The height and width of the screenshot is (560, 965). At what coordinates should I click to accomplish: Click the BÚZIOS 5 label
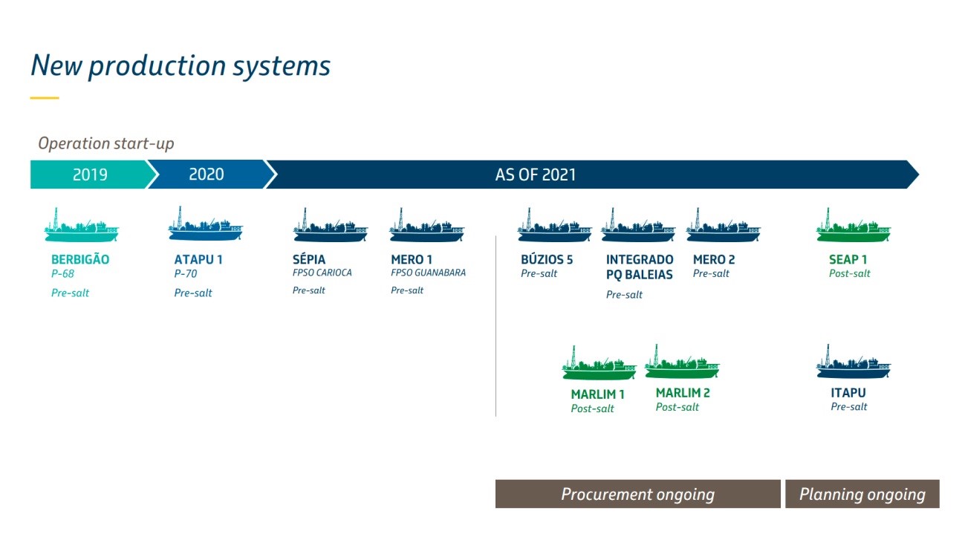tap(547, 259)
